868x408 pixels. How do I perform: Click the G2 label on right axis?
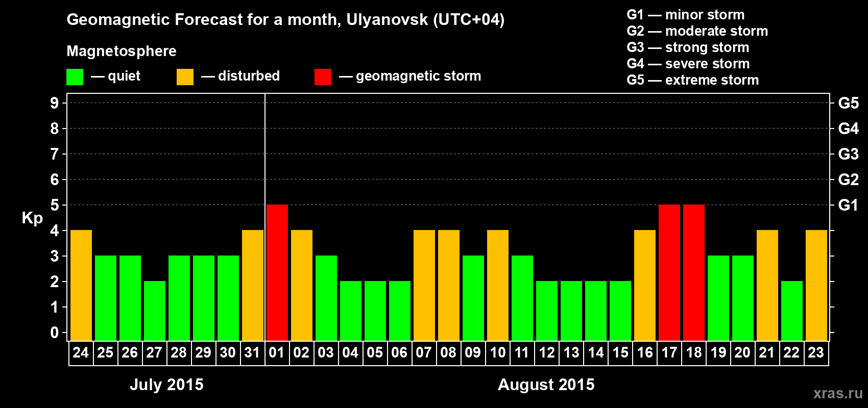849,180
